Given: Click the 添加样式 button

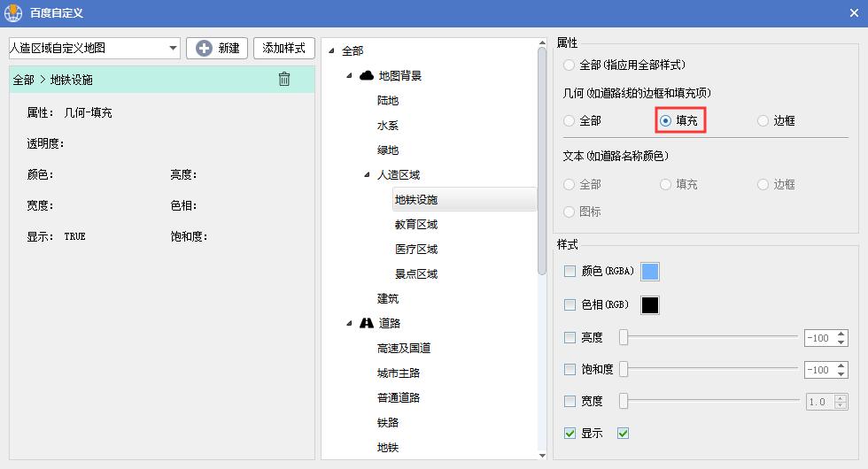Looking at the screenshot, I should pyautogui.click(x=284, y=48).
